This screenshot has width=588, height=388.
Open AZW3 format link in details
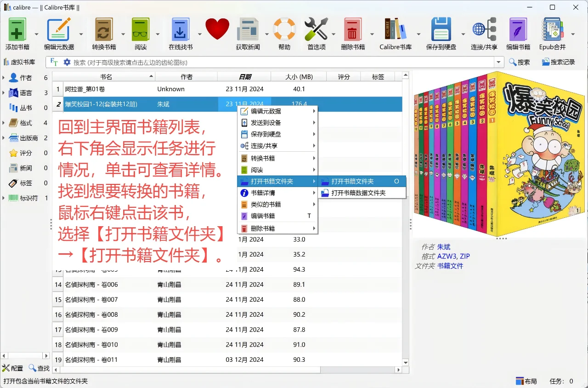[x=447, y=257]
